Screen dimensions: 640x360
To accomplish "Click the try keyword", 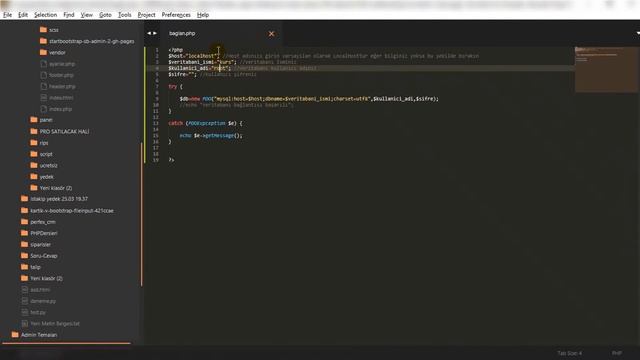I will tap(173, 87).
